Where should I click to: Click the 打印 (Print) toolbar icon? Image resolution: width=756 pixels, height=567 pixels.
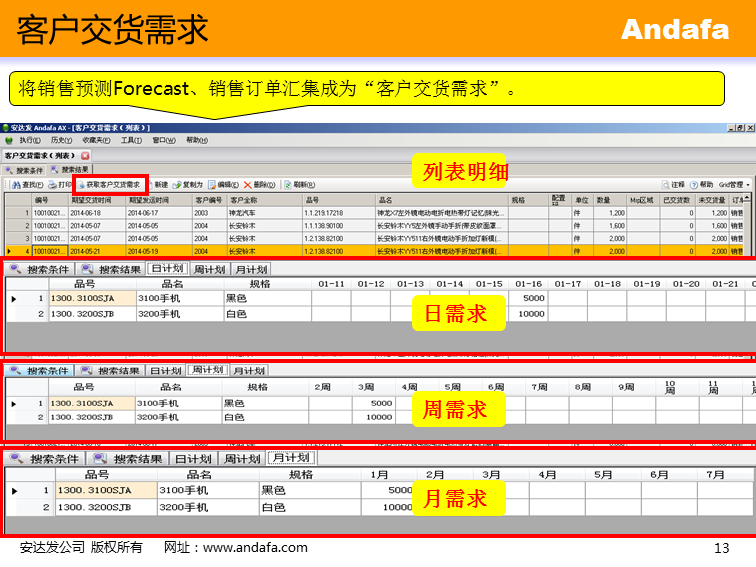(52, 185)
